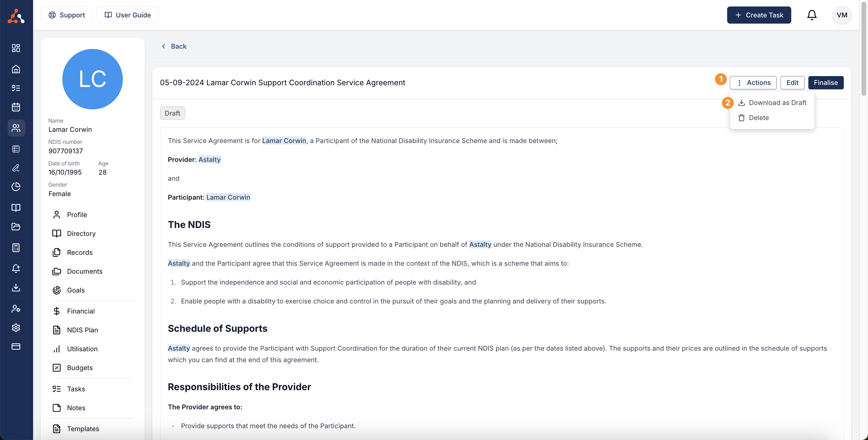
Task: Open the VM user avatar menu
Action: [x=841, y=15]
